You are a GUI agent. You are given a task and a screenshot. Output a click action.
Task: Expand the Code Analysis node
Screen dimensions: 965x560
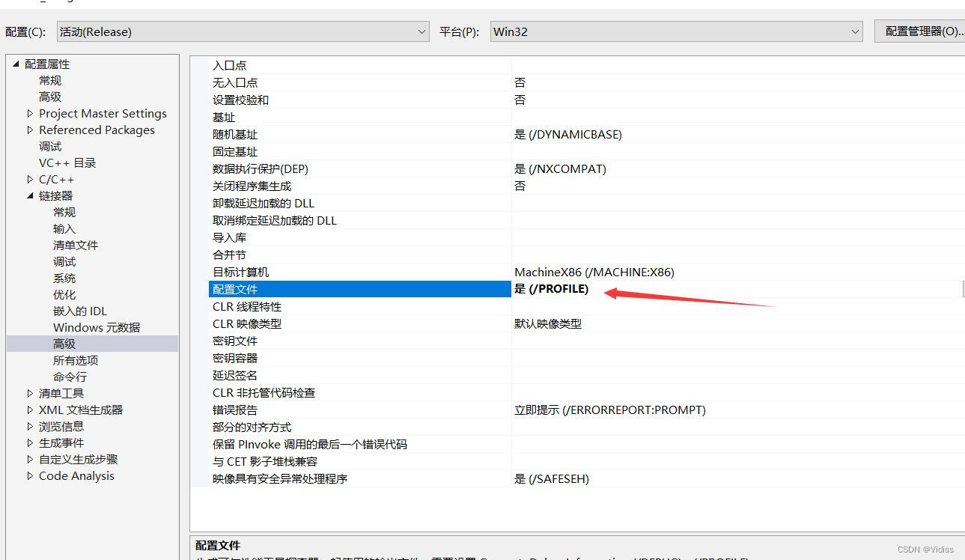[x=28, y=475]
